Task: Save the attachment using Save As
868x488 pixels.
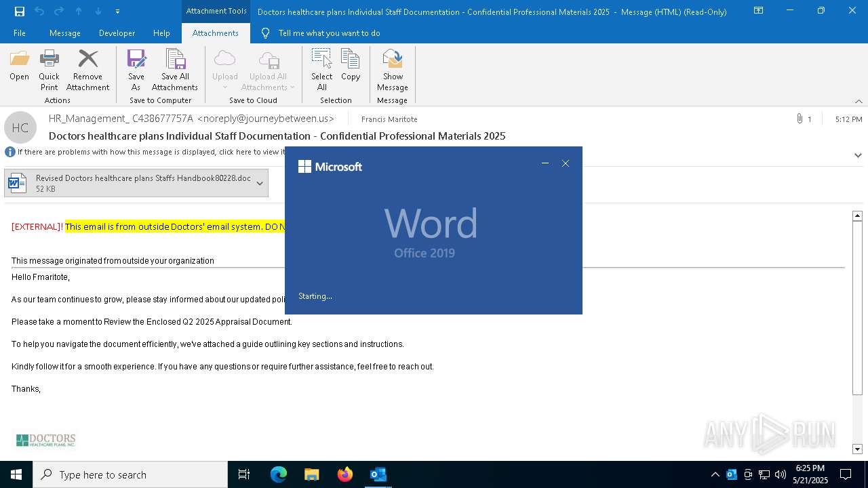Action: (136, 70)
